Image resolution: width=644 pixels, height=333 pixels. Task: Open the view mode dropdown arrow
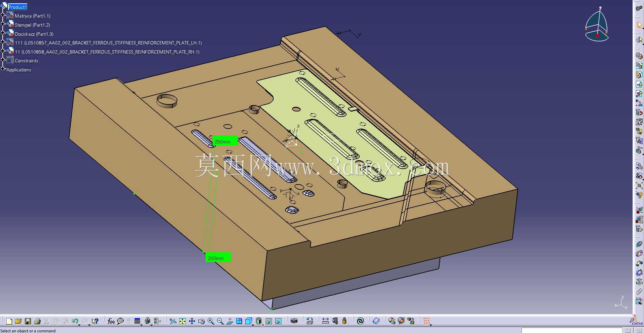(x=263, y=325)
